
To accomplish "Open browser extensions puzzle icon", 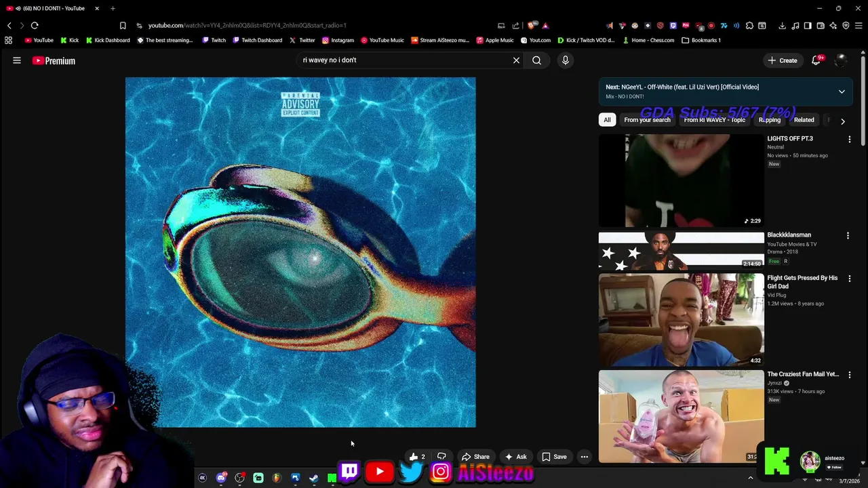I will pos(749,26).
